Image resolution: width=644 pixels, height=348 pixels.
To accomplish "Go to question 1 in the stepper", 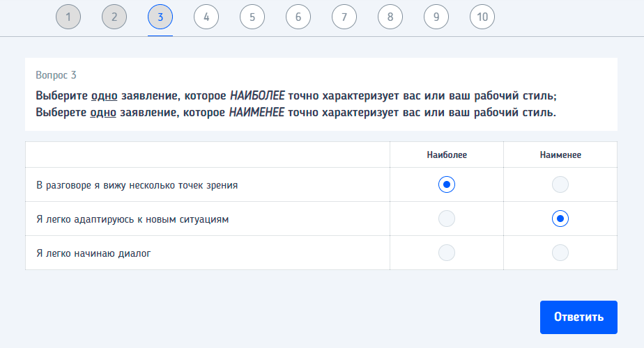I will click(x=68, y=17).
